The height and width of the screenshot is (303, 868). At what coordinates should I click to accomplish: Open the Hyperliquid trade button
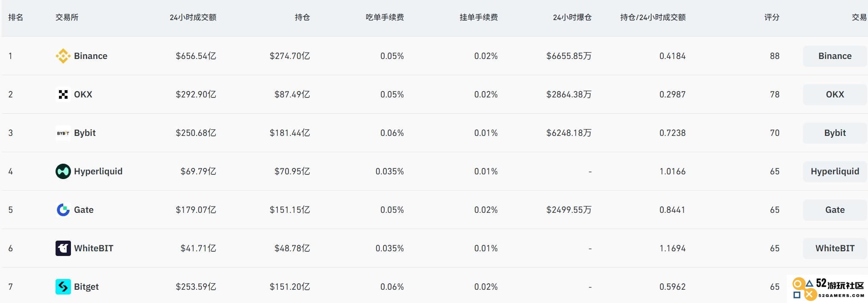click(x=835, y=171)
